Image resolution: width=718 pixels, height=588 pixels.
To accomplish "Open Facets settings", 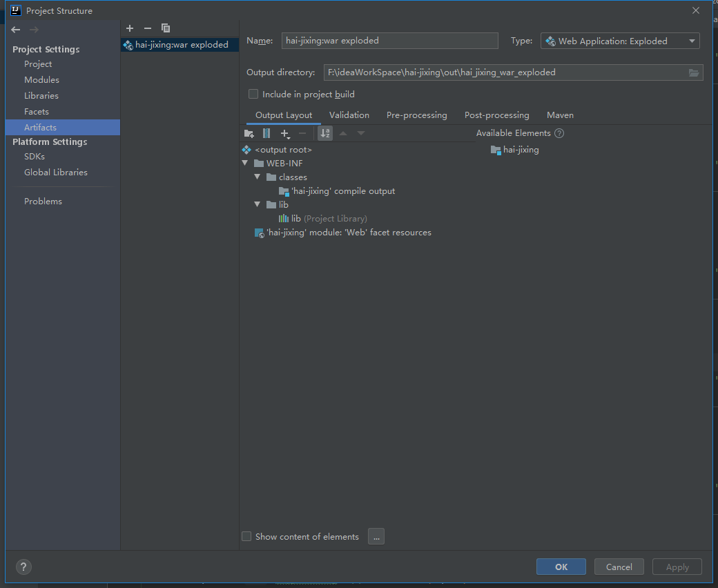I will tap(37, 112).
